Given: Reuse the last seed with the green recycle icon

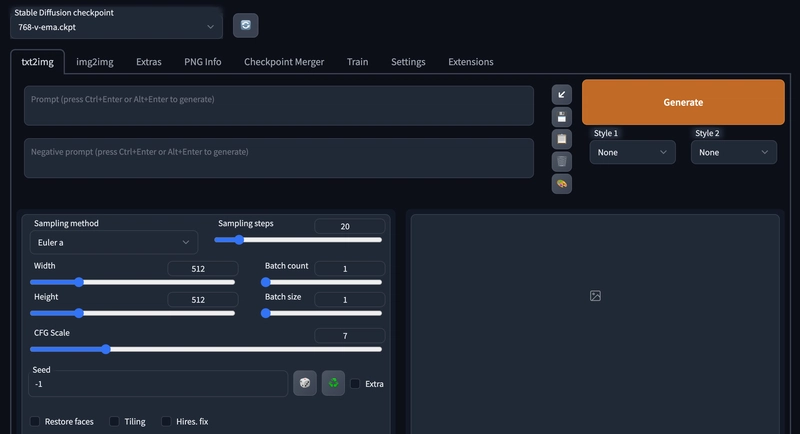Looking at the screenshot, I should (x=333, y=383).
